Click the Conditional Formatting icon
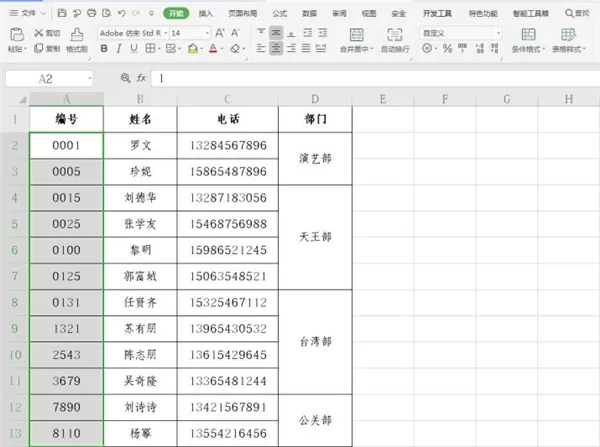Screen dimensions: 600x447 point(528,34)
